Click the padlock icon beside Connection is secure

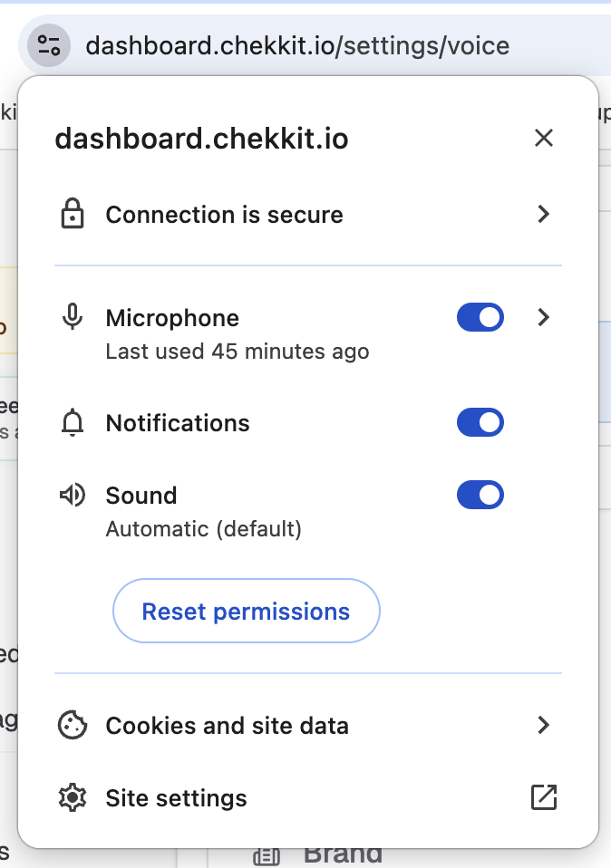(73, 214)
